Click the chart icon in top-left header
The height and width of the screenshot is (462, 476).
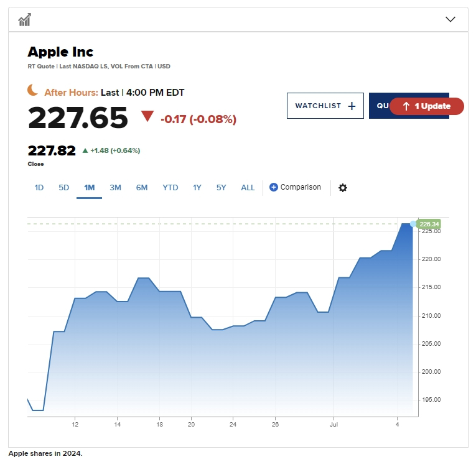pos(25,20)
